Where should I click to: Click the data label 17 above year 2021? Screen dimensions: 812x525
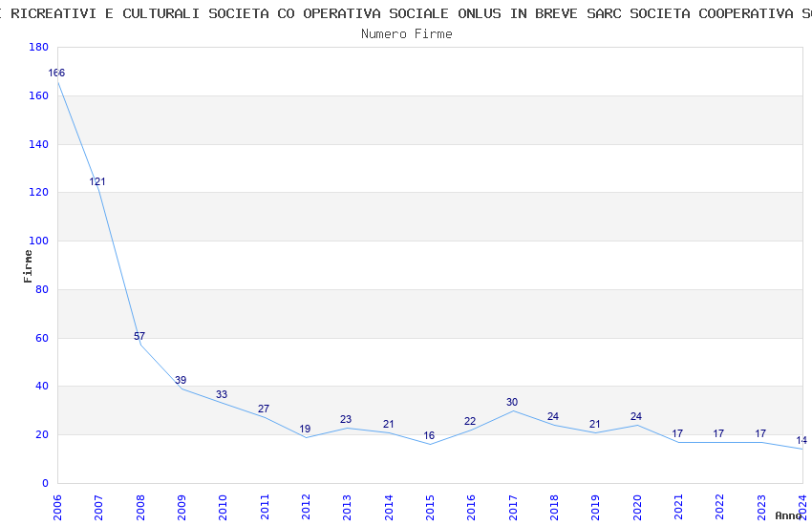[677, 434]
